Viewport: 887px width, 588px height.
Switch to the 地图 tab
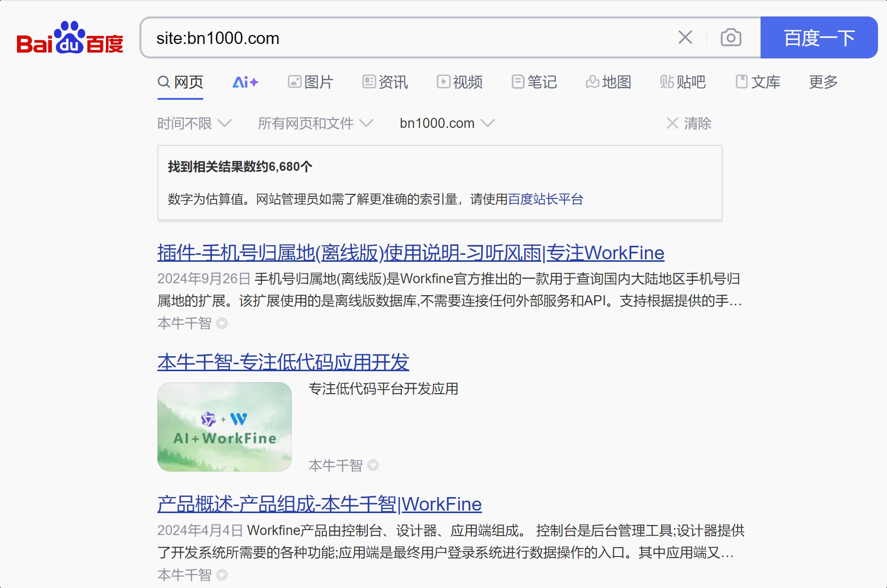[608, 82]
